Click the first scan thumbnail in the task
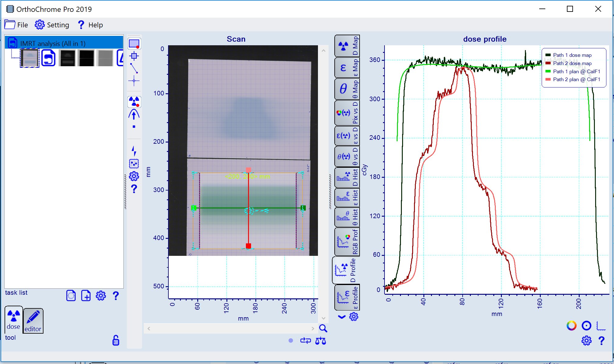 tap(29, 58)
